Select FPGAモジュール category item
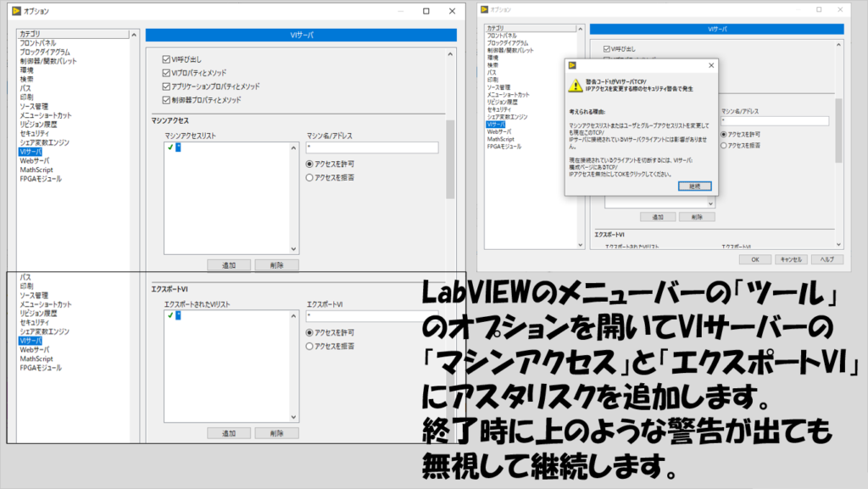 [x=41, y=179]
